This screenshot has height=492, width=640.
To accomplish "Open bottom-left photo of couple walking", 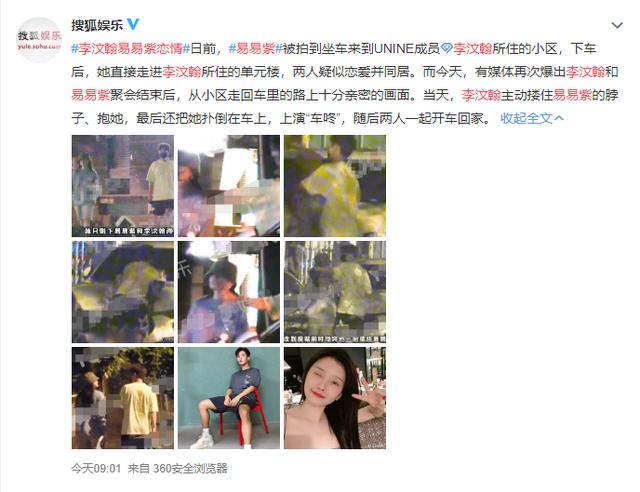I will (123, 398).
